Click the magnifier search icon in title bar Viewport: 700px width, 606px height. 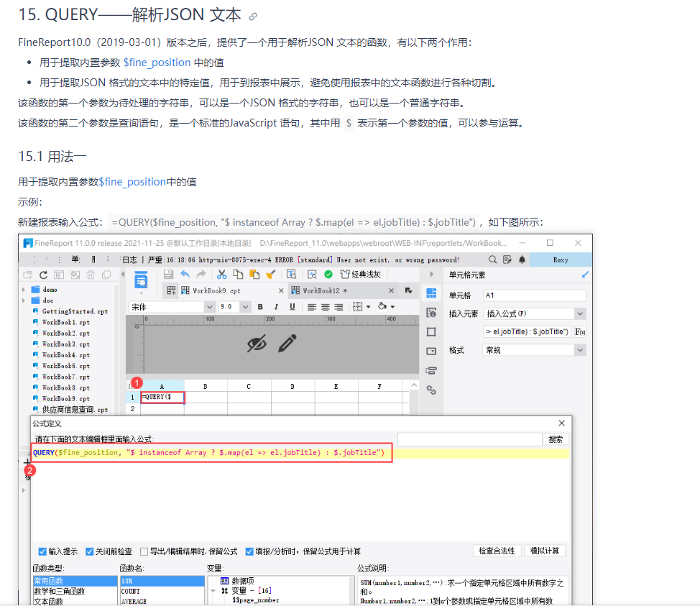(492, 260)
